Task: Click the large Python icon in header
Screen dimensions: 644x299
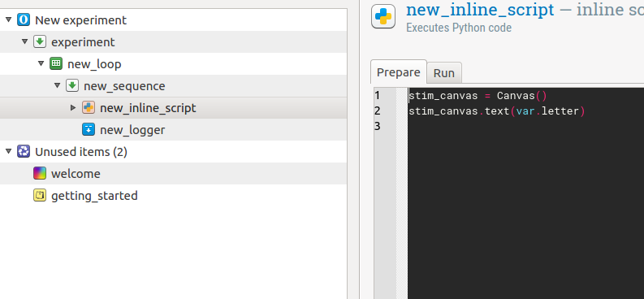Action: coord(383,16)
